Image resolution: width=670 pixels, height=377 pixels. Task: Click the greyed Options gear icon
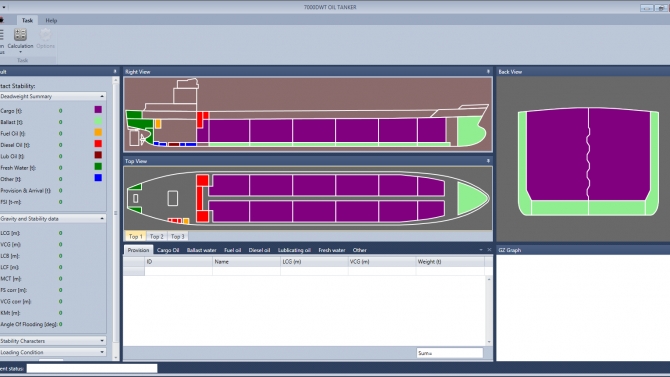[45, 35]
